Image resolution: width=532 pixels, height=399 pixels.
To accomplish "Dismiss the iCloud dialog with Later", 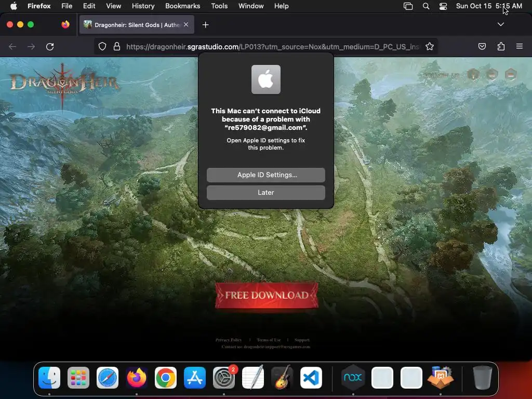I will (265, 192).
